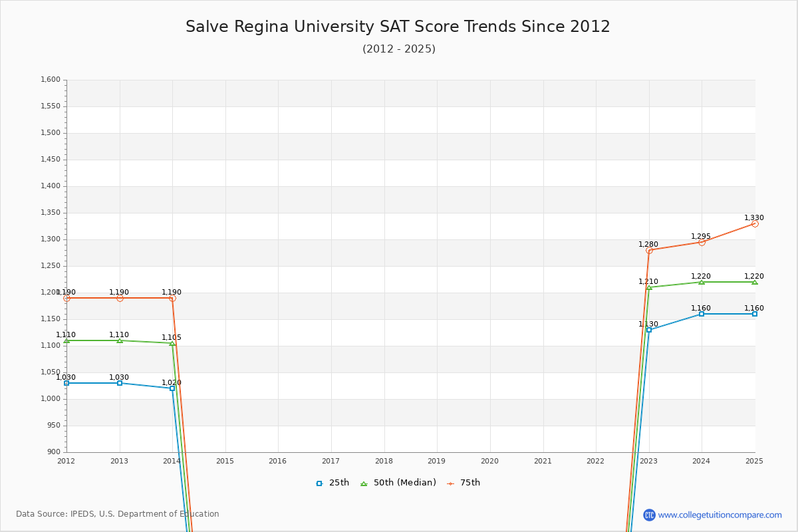Click the chart title Salve Regina University SAT Score Trends
798x532 pixels.
(398, 27)
